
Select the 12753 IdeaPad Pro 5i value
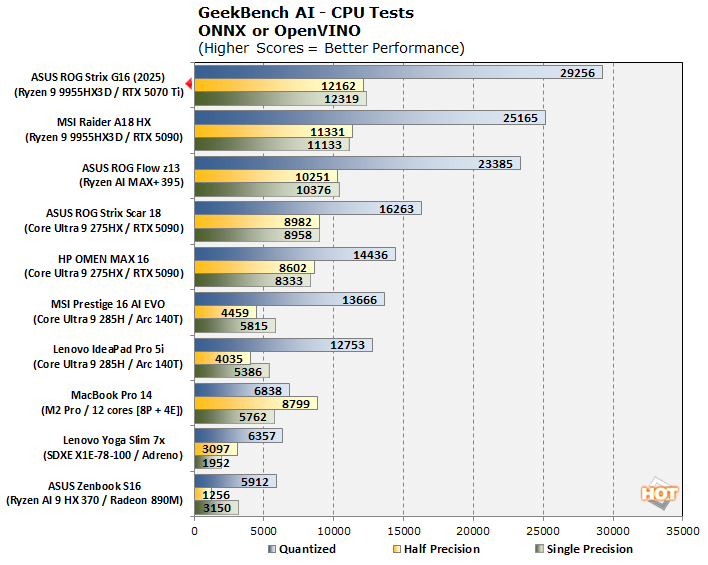(347, 345)
